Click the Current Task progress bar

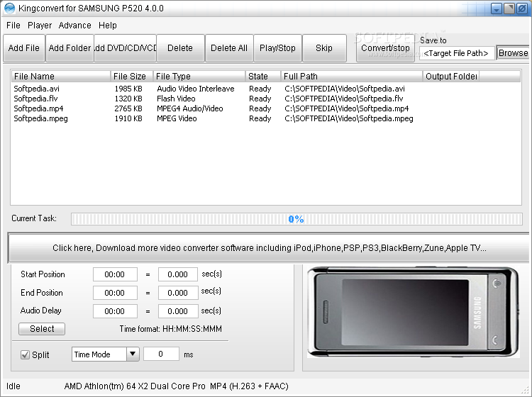[x=297, y=219]
